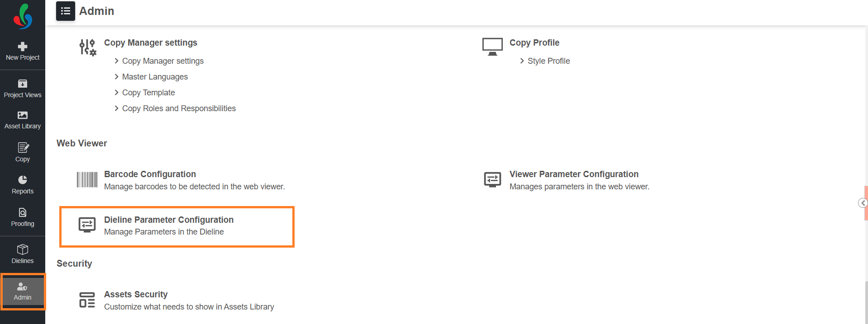Go to the Copy module
868x324 pixels.
pyautogui.click(x=23, y=152)
